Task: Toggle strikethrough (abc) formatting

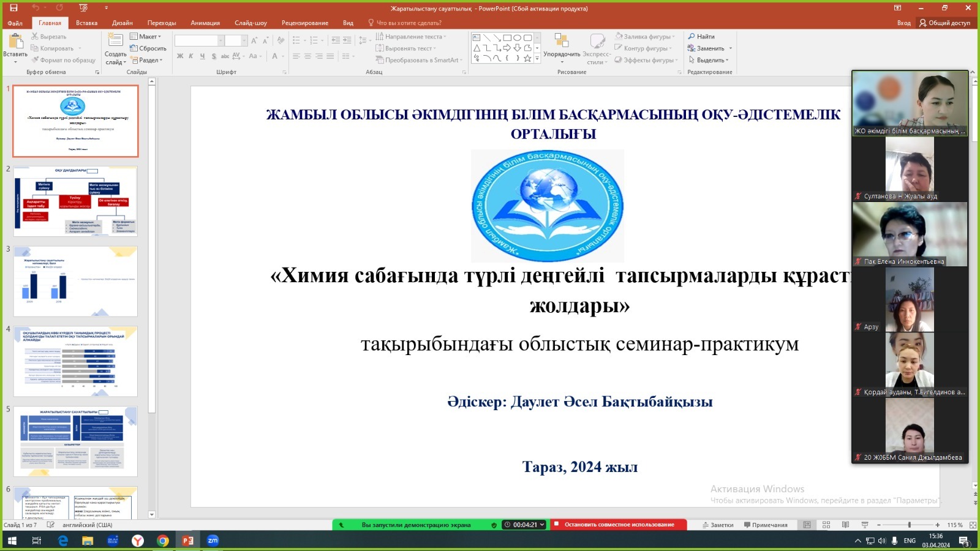Action: [225, 56]
